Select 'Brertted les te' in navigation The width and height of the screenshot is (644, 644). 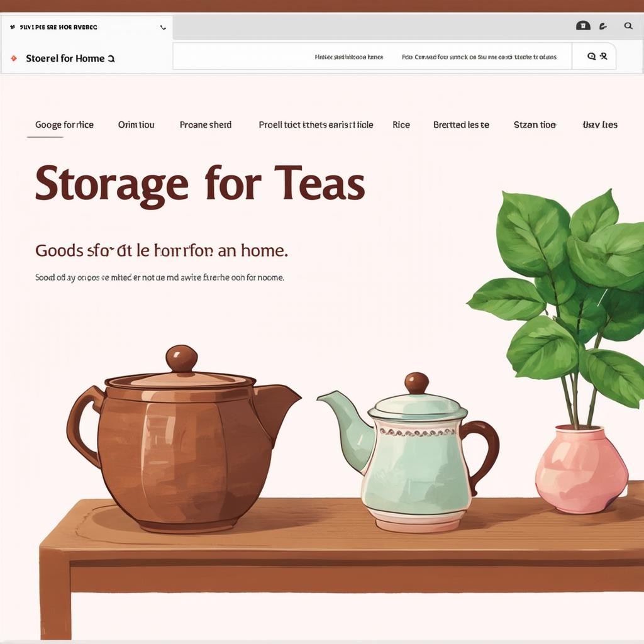tap(461, 125)
